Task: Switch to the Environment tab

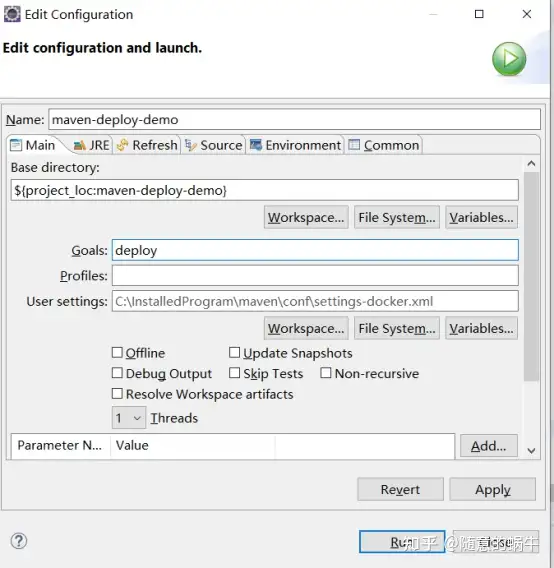Action: click(x=295, y=145)
